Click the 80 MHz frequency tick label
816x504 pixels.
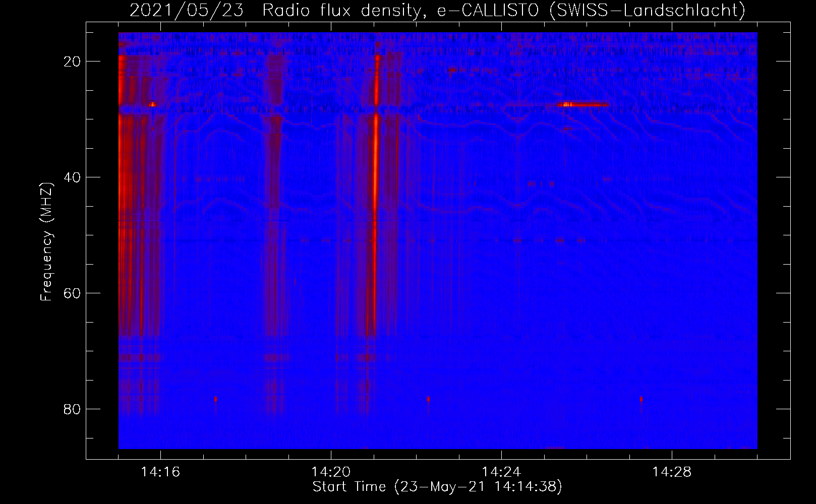pyautogui.click(x=72, y=409)
